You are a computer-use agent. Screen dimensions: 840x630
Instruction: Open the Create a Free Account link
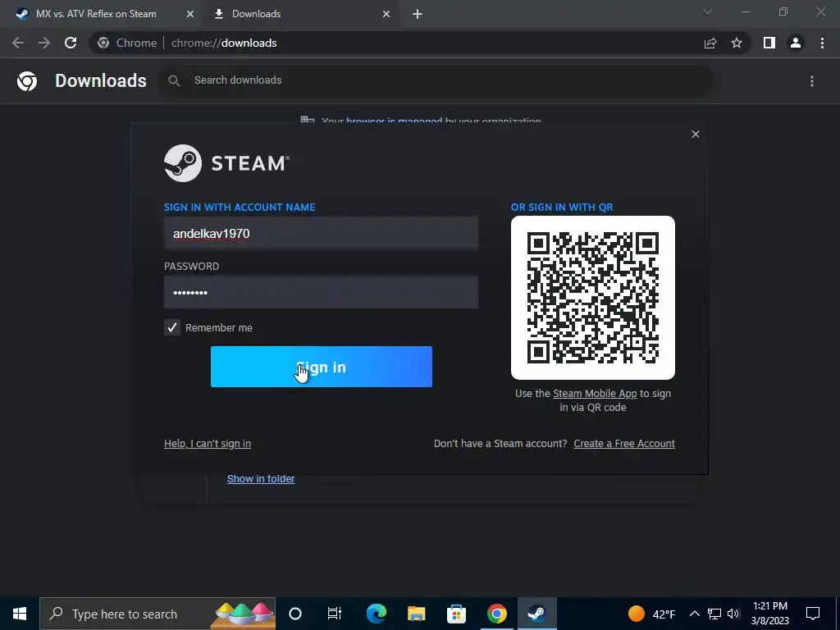tap(624, 444)
